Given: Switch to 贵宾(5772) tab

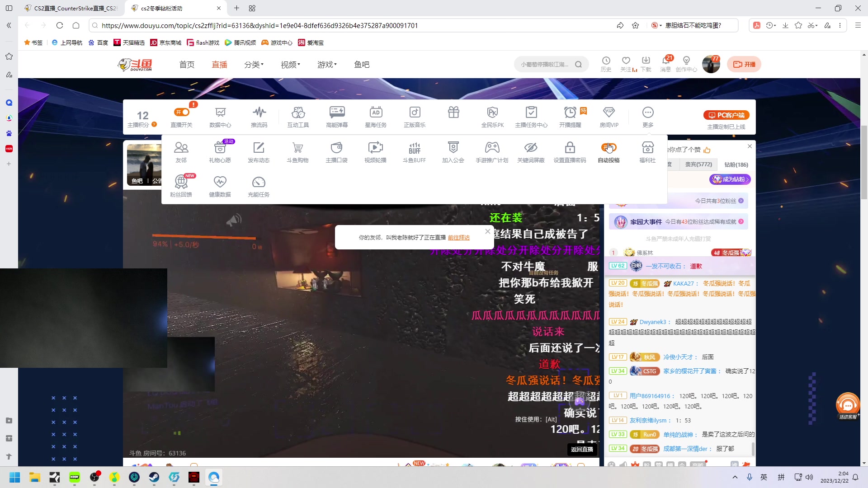Looking at the screenshot, I should [x=698, y=164].
